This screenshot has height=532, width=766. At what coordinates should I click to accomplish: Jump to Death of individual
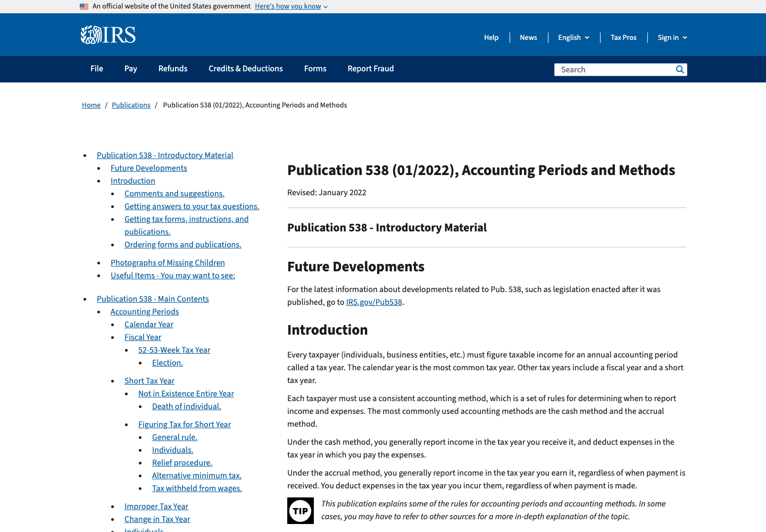[x=187, y=406]
